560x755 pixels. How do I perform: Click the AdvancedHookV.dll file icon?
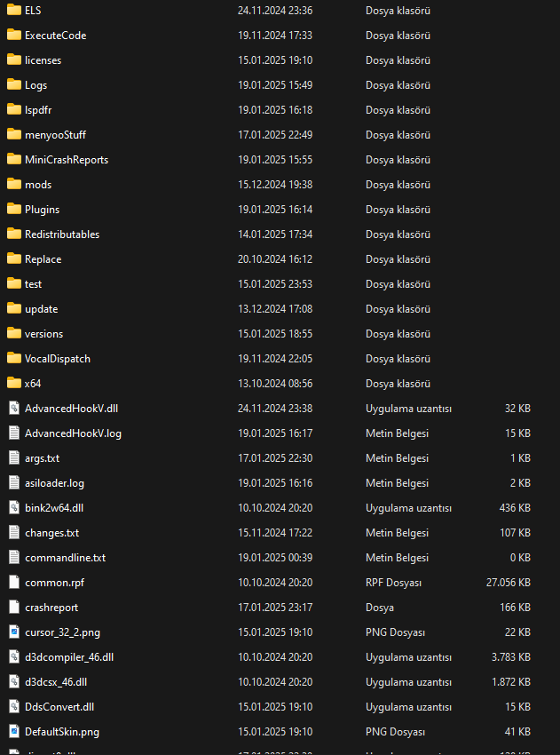point(13,409)
